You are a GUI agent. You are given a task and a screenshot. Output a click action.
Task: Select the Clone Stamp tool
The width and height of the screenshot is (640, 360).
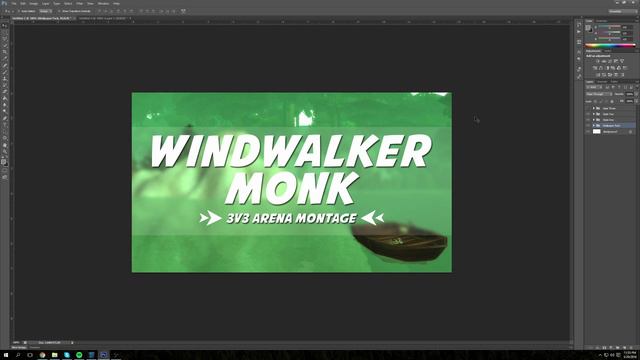[x=4, y=78]
